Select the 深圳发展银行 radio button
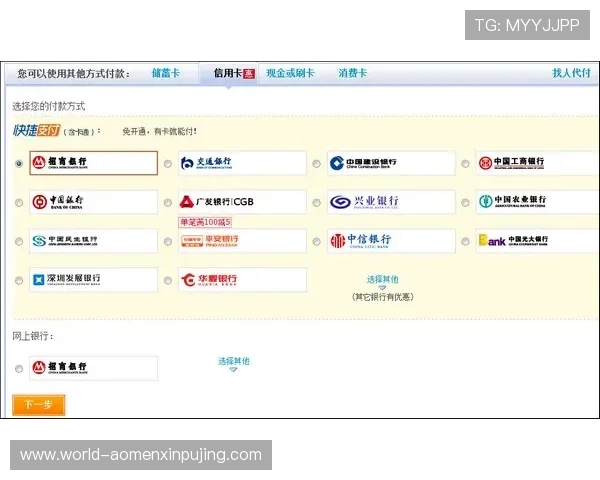The image size is (600, 480). [x=19, y=281]
